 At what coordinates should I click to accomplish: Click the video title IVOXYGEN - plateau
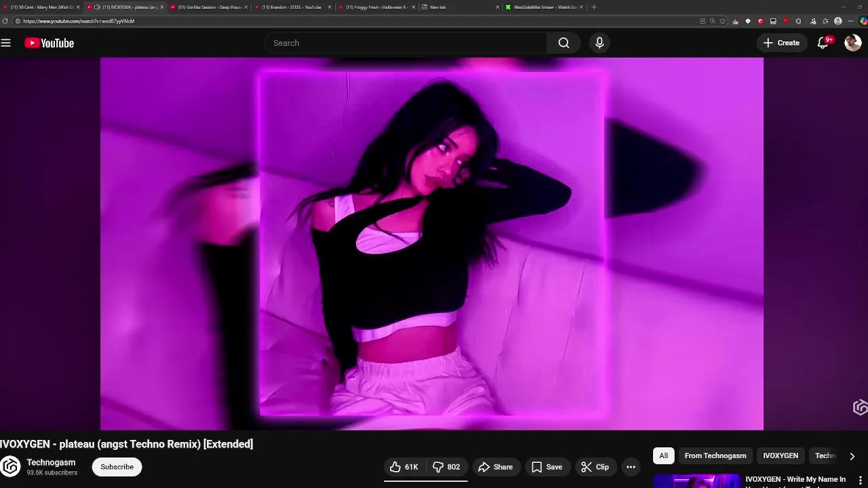tap(126, 444)
